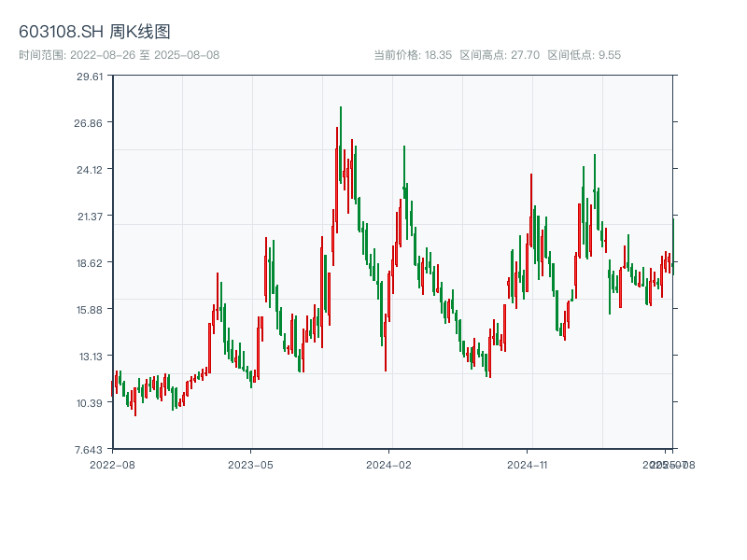Screen dimensions: 747x560
Task: Click y-axis label 21.37
Action: pos(90,217)
